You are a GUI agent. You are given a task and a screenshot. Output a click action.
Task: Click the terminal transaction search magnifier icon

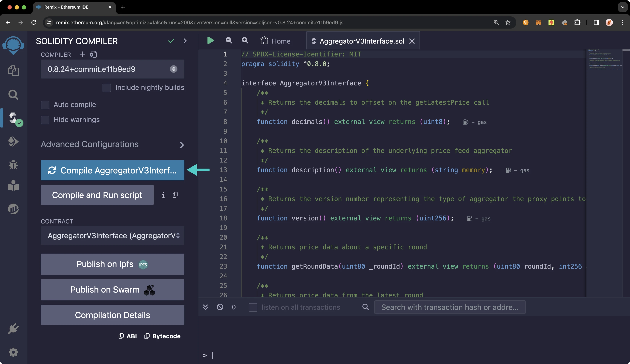pyautogui.click(x=366, y=307)
